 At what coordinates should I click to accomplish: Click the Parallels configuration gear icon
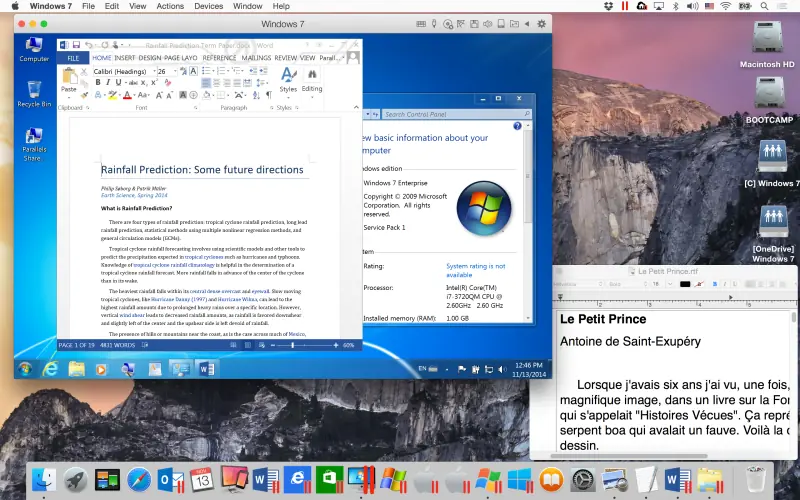(x=542, y=24)
